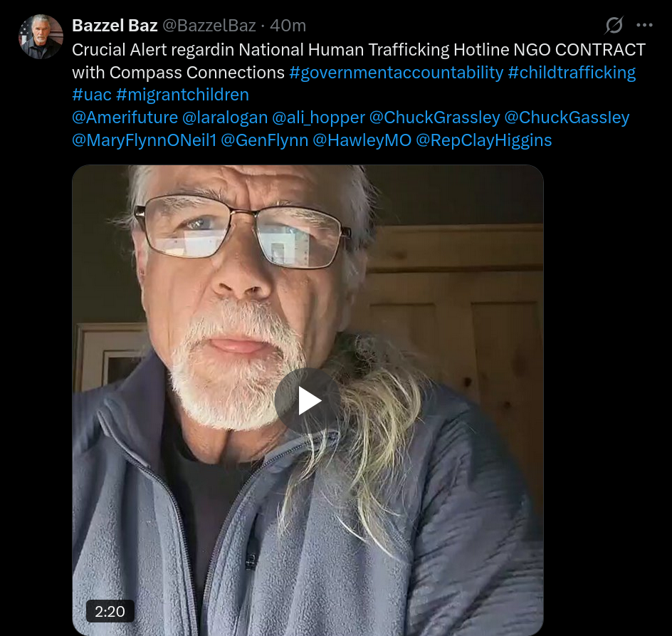Play the video using center play button

coord(308,400)
